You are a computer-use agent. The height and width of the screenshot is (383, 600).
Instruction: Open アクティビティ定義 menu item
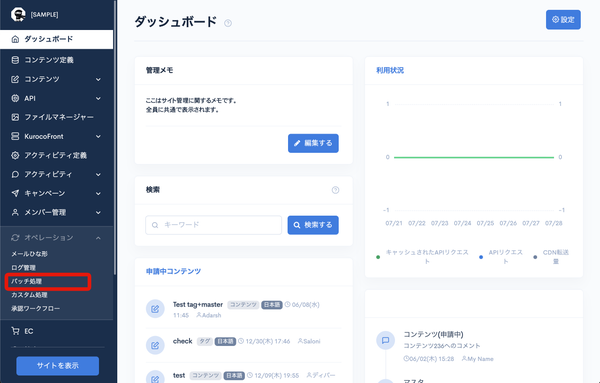pyautogui.click(x=57, y=155)
